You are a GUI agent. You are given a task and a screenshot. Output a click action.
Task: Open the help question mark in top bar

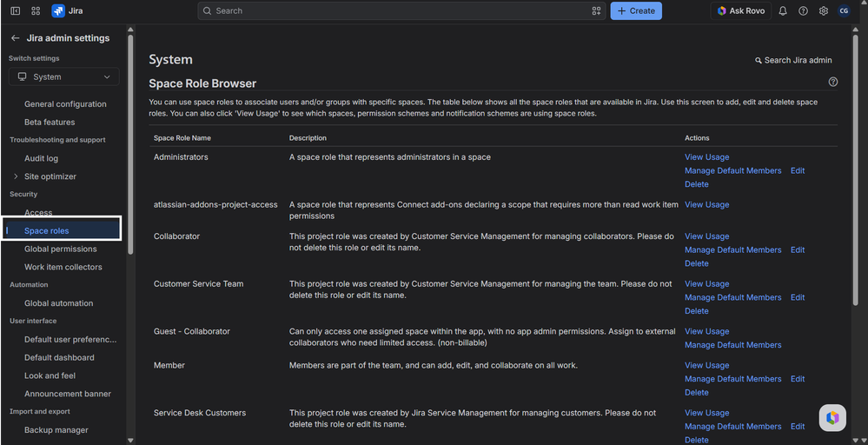point(803,10)
